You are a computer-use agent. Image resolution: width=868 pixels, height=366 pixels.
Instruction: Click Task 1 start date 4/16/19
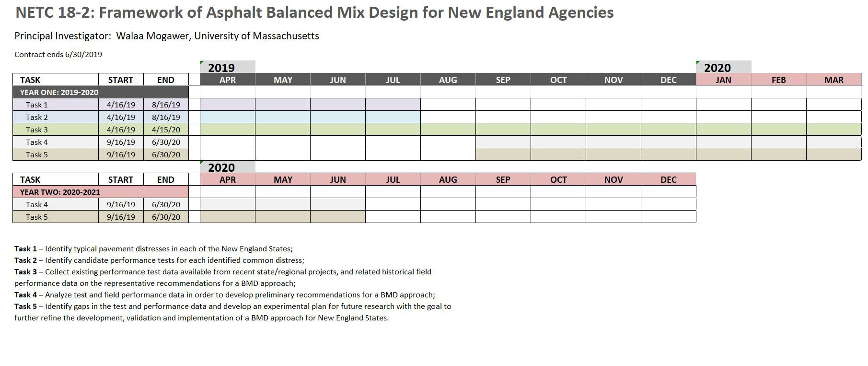coord(121,105)
